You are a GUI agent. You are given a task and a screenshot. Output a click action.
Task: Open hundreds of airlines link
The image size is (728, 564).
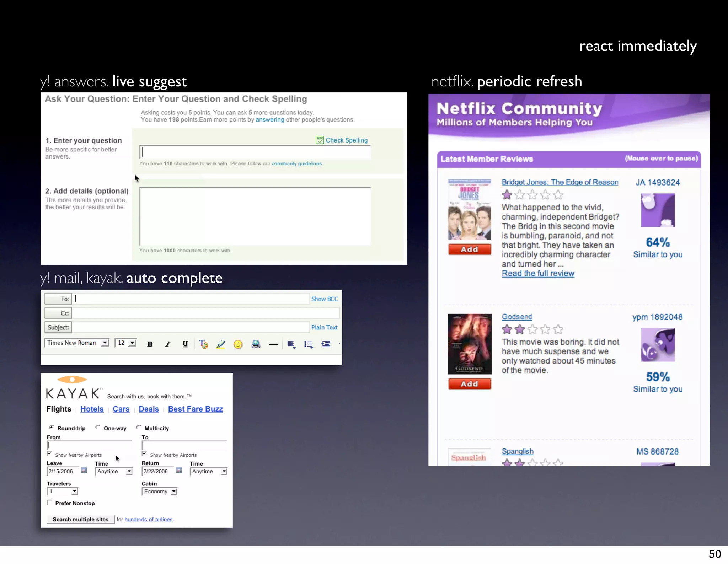149,519
